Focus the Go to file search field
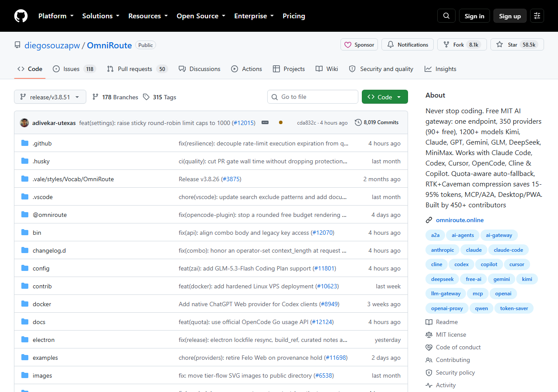 [313, 97]
